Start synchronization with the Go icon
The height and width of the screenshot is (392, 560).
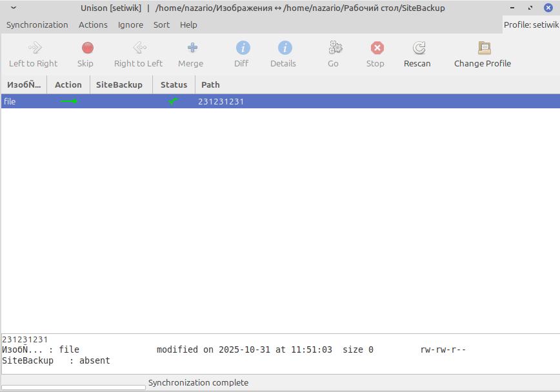pyautogui.click(x=333, y=48)
